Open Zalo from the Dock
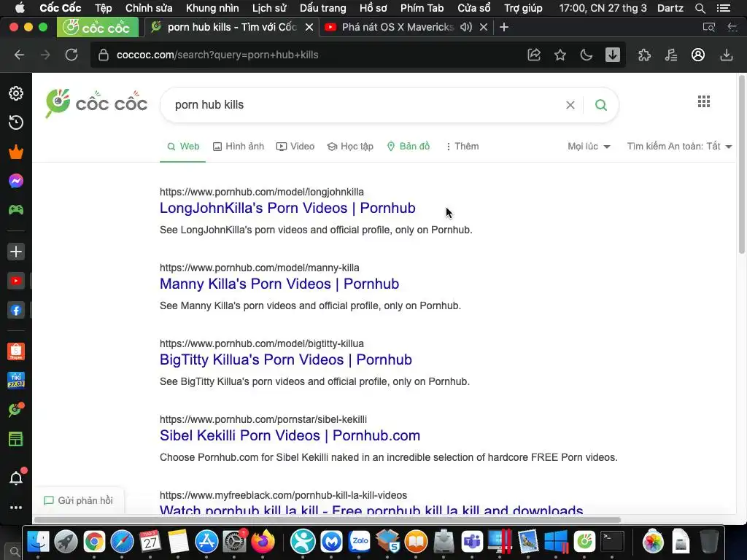The image size is (747, 560). 360,542
